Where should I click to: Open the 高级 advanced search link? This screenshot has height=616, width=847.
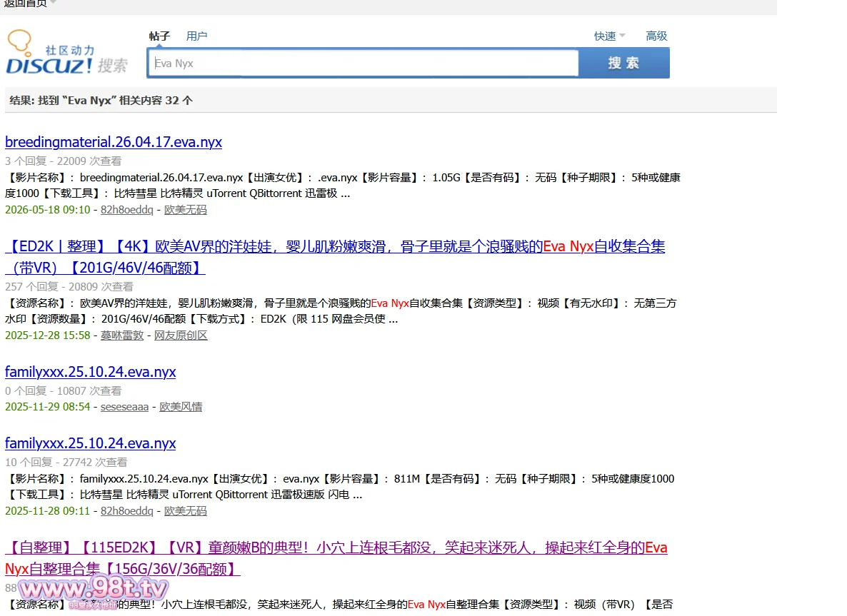(x=656, y=36)
